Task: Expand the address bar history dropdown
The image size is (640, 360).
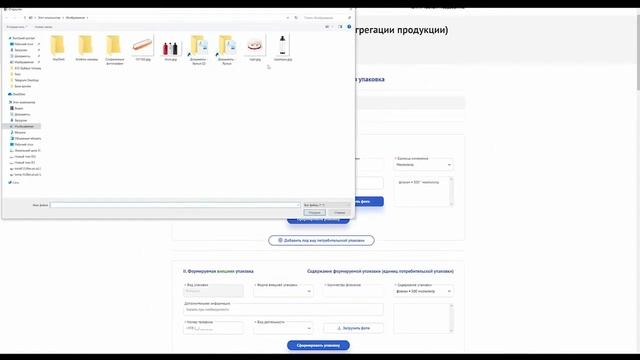Action: point(288,18)
